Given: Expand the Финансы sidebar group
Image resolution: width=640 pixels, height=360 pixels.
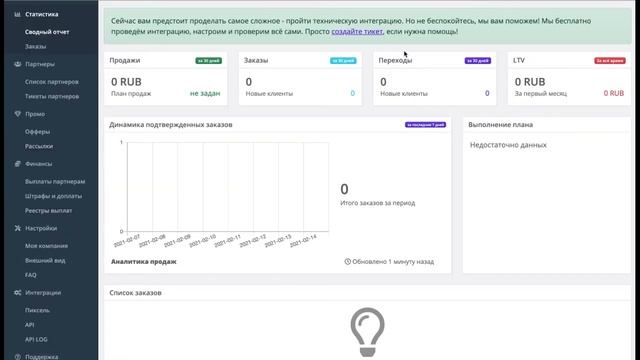Looking at the screenshot, I should point(38,164).
